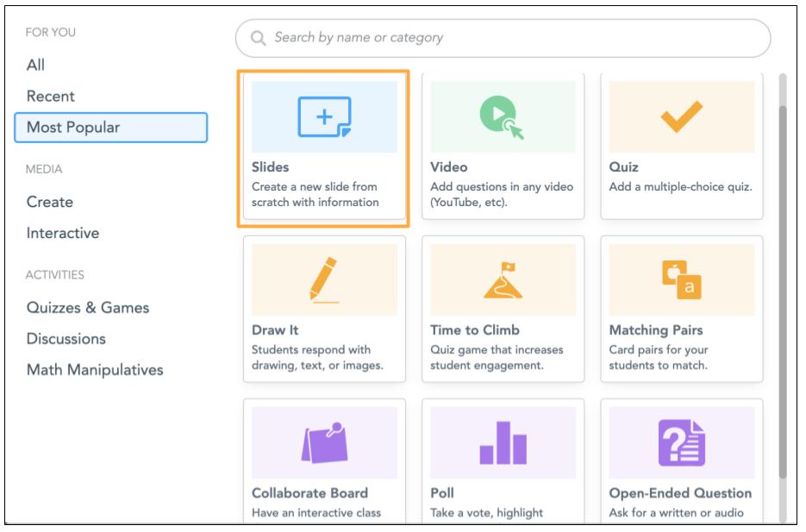Open the Math Manipulatives category
The height and width of the screenshot is (532, 806).
coord(95,370)
